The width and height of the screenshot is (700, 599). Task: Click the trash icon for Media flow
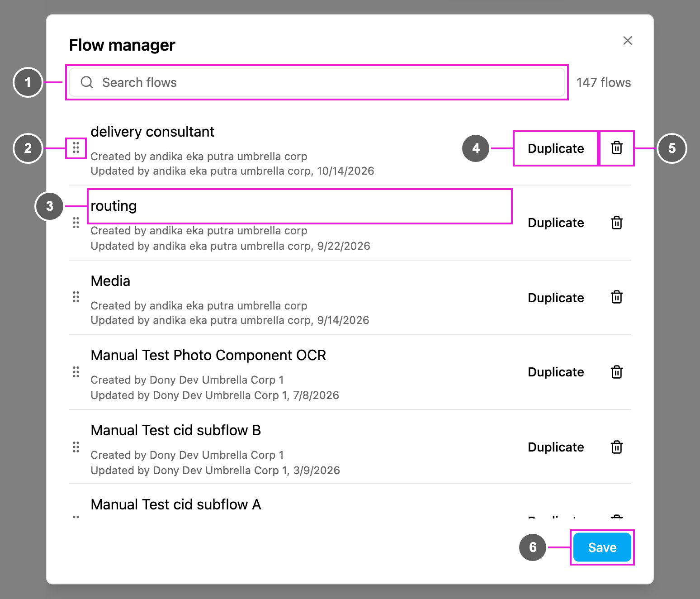[617, 297]
